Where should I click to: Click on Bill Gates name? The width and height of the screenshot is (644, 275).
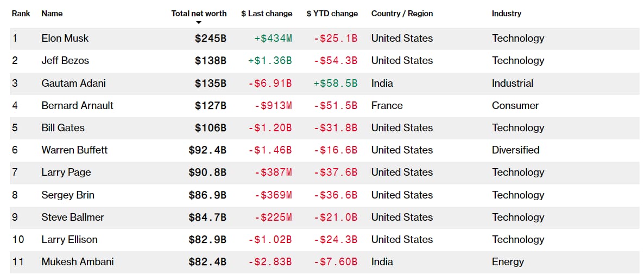point(63,128)
